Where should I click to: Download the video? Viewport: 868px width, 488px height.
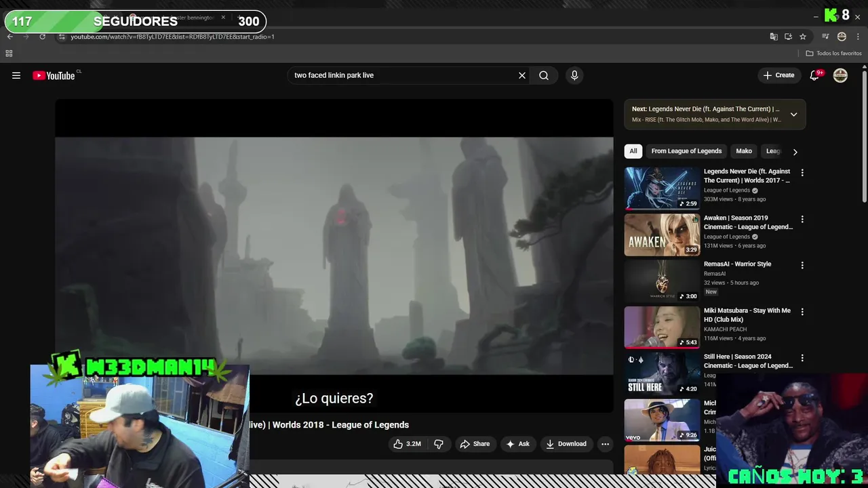coord(566,444)
